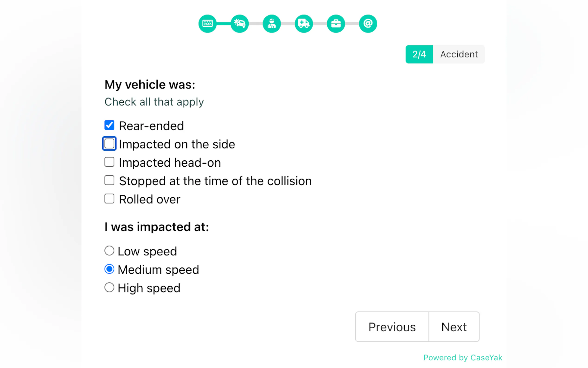Check Impacted on the side

(x=109, y=144)
